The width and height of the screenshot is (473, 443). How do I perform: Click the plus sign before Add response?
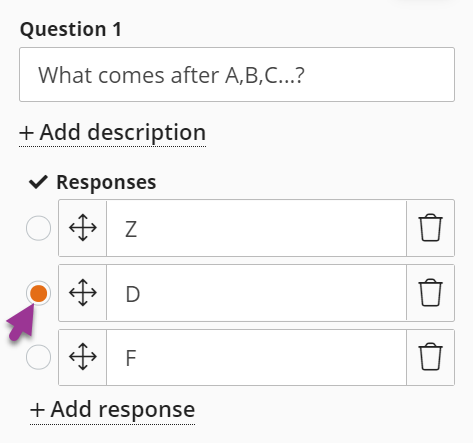click(x=37, y=410)
